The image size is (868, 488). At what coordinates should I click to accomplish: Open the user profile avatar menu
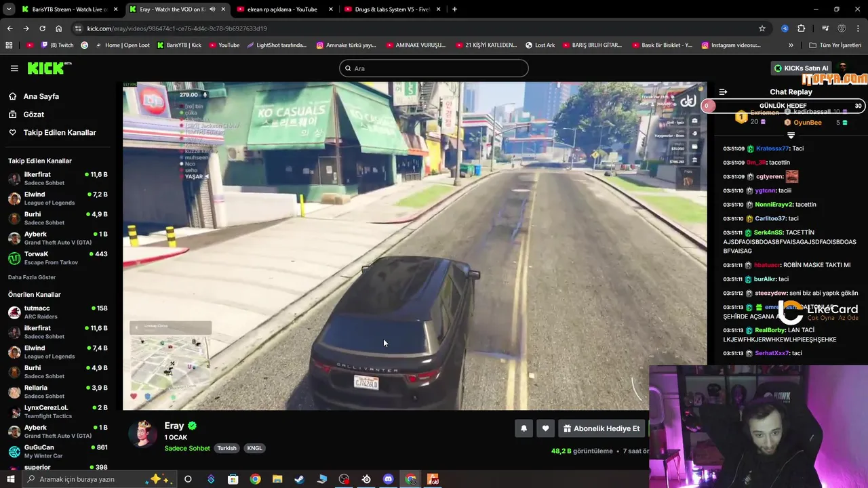pos(843,68)
